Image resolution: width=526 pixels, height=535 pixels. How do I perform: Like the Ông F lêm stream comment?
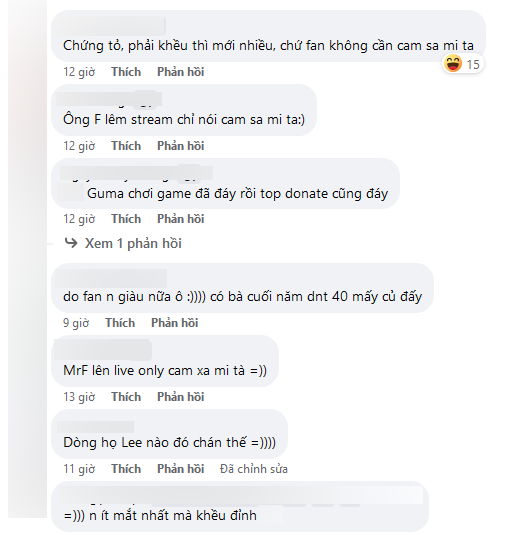(126, 146)
